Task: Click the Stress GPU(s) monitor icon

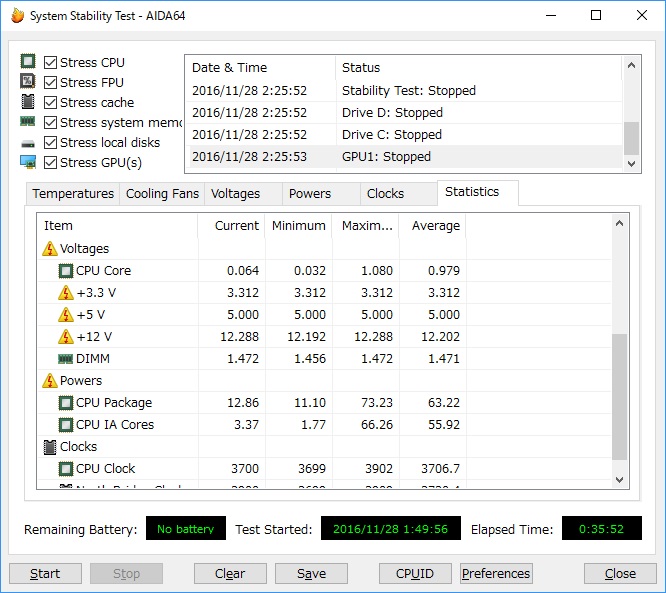Action: tap(28, 162)
